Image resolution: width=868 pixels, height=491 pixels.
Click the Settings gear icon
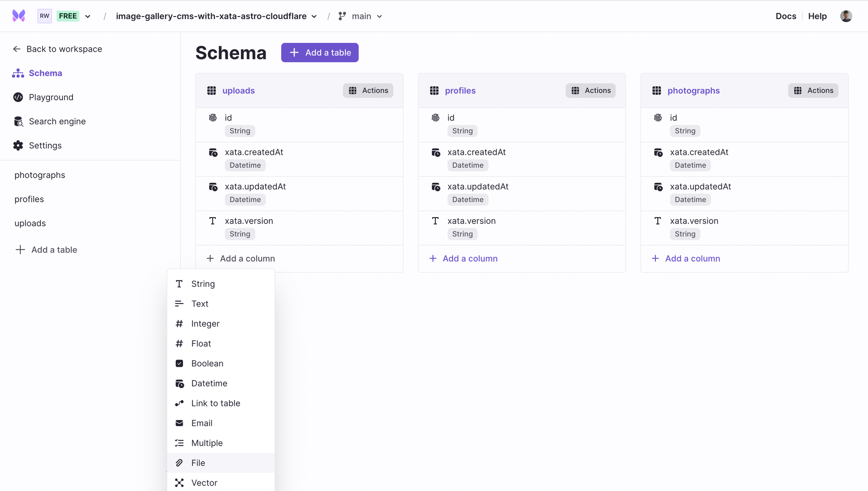tap(18, 145)
